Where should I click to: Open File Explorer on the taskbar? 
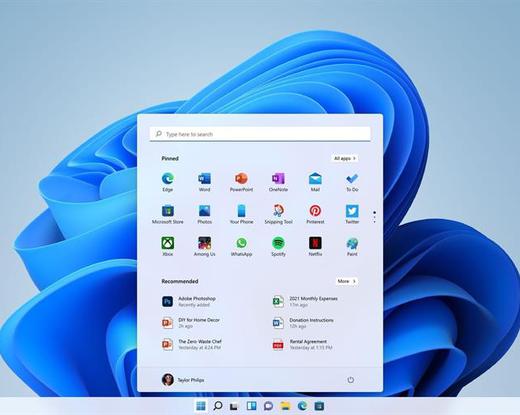(285, 406)
